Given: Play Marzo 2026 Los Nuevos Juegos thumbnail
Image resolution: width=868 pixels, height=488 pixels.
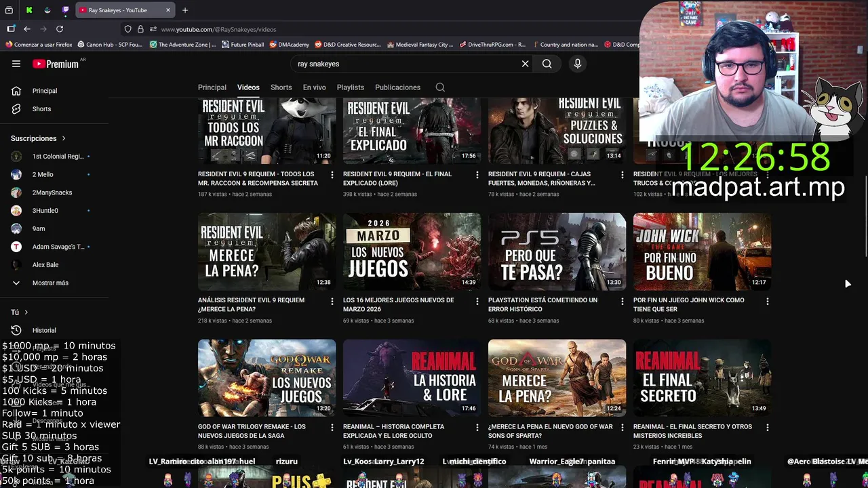Looking at the screenshot, I should tap(412, 251).
